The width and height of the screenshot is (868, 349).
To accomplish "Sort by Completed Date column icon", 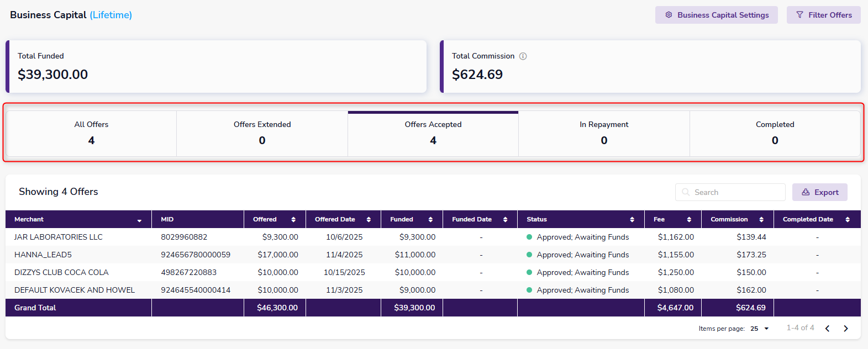I will [848, 220].
